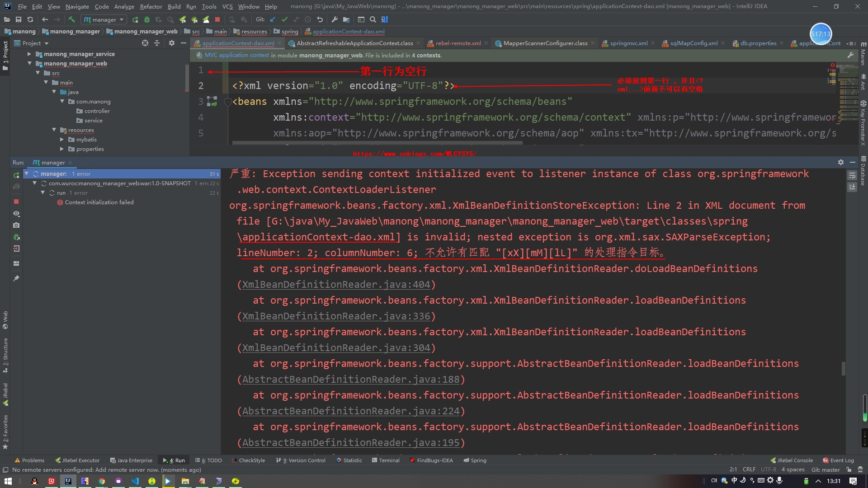
Task: Click the red Stop button in the main toolbar
Action: [x=217, y=19]
